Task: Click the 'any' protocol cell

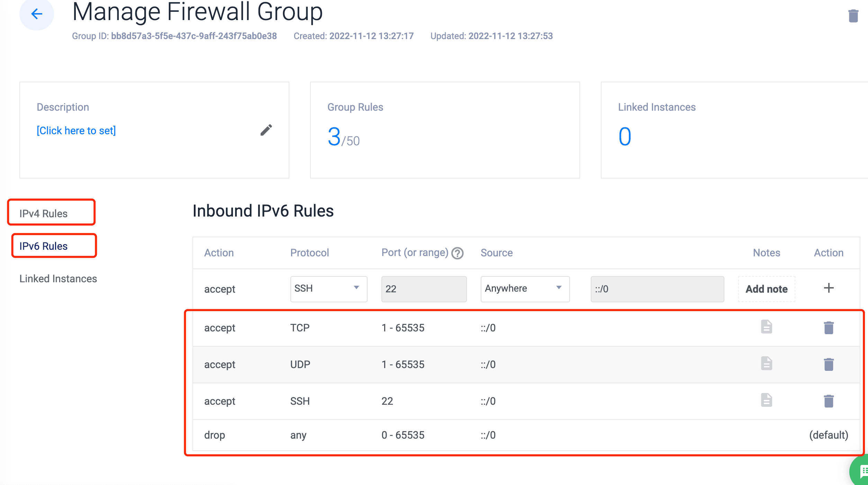Action: pyautogui.click(x=298, y=435)
